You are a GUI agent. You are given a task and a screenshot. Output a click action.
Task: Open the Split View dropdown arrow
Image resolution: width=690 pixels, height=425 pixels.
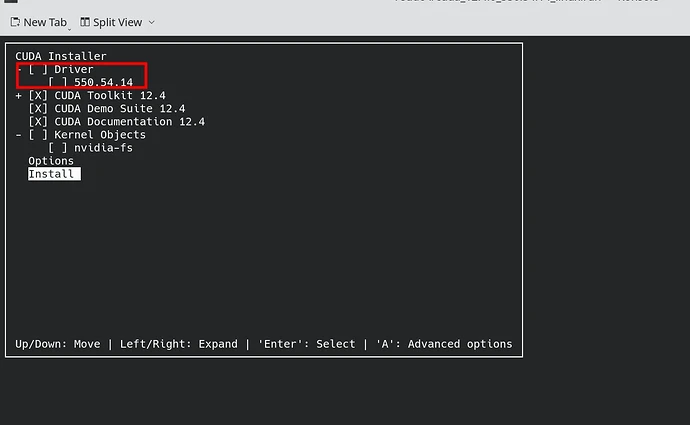(x=150, y=22)
